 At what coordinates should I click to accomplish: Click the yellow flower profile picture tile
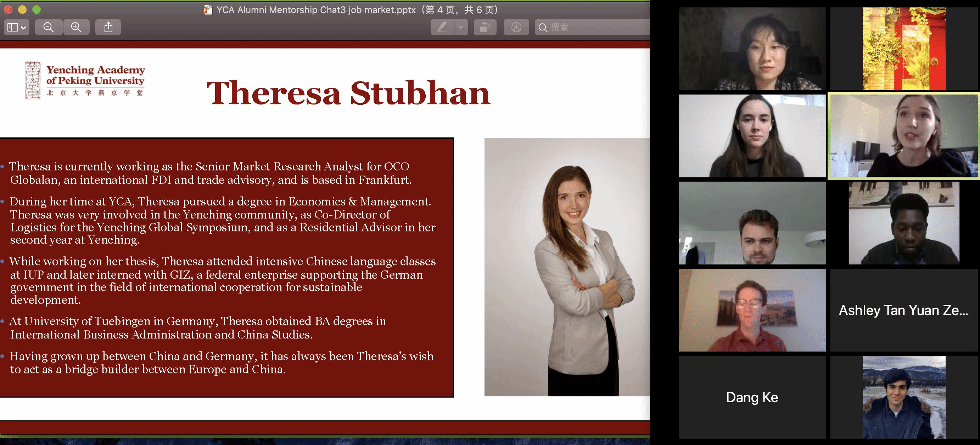pos(903,49)
